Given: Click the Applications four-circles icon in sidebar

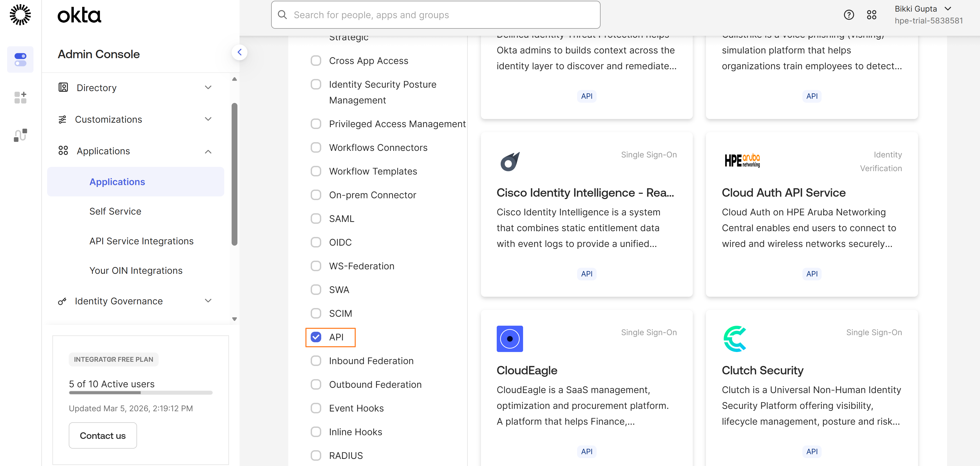Looking at the screenshot, I should point(63,151).
